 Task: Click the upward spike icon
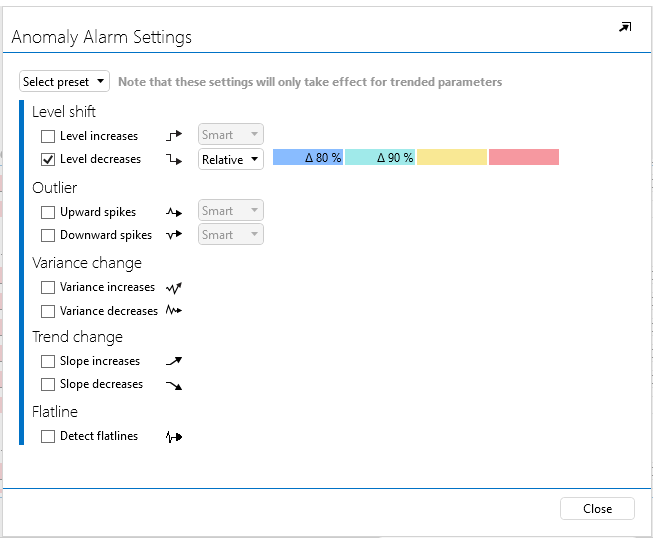[174, 212]
